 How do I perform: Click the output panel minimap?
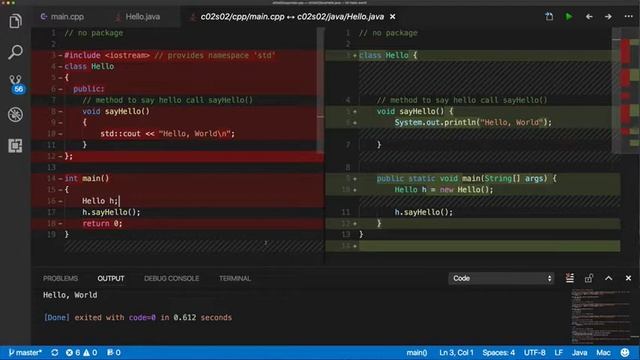[x=602, y=316]
